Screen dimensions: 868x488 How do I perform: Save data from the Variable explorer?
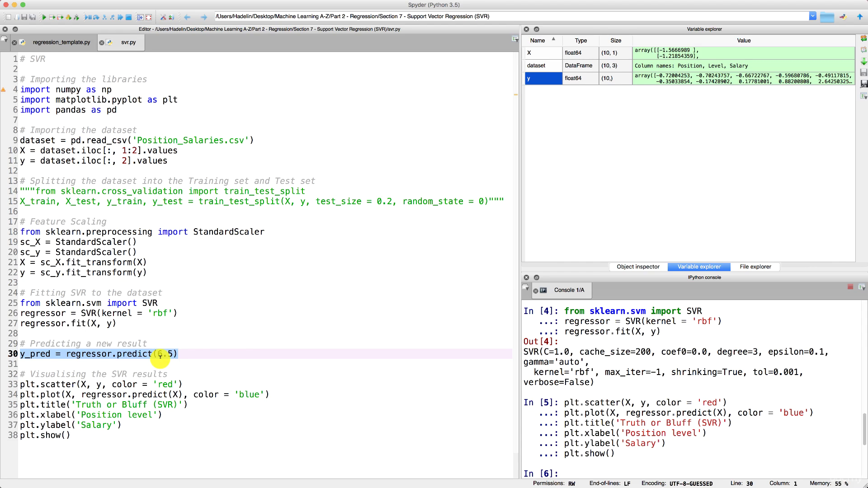863,72
